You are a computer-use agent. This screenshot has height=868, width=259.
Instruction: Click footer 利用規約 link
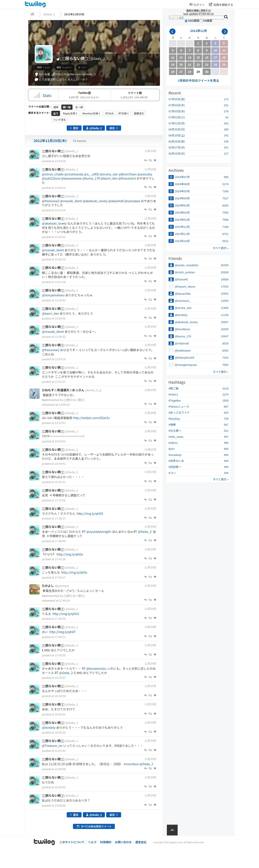106,842
